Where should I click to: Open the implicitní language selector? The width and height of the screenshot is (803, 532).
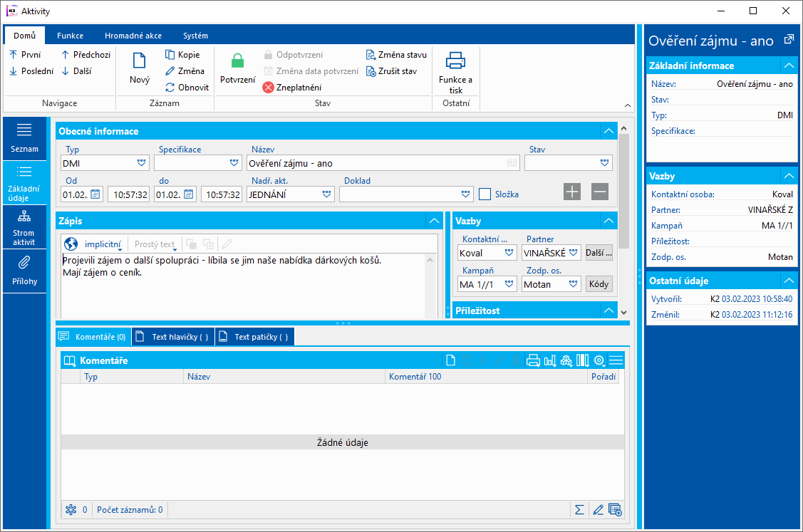click(x=103, y=244)
